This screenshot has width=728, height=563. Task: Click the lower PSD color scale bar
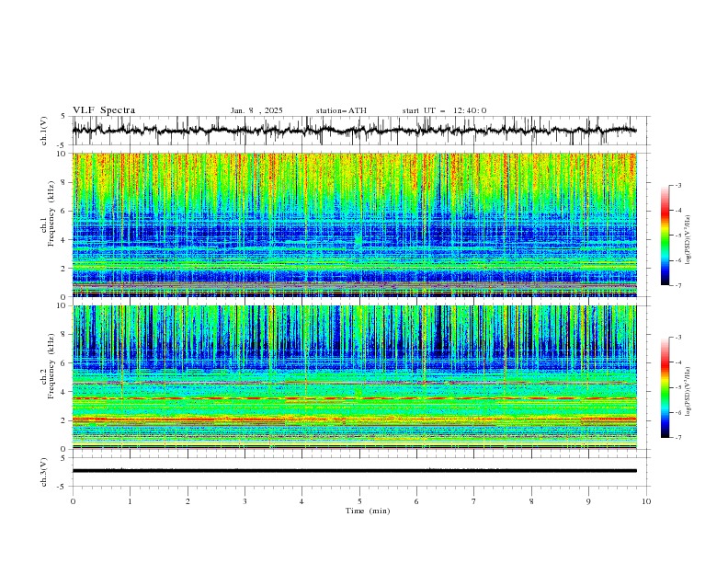point(665,387)
